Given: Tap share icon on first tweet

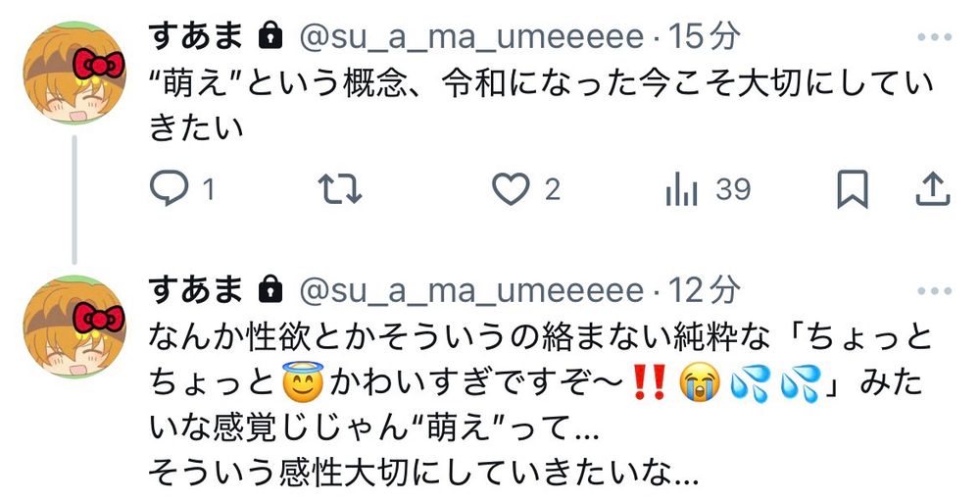Looking at the screenshot, I should [x=933, y=189].
